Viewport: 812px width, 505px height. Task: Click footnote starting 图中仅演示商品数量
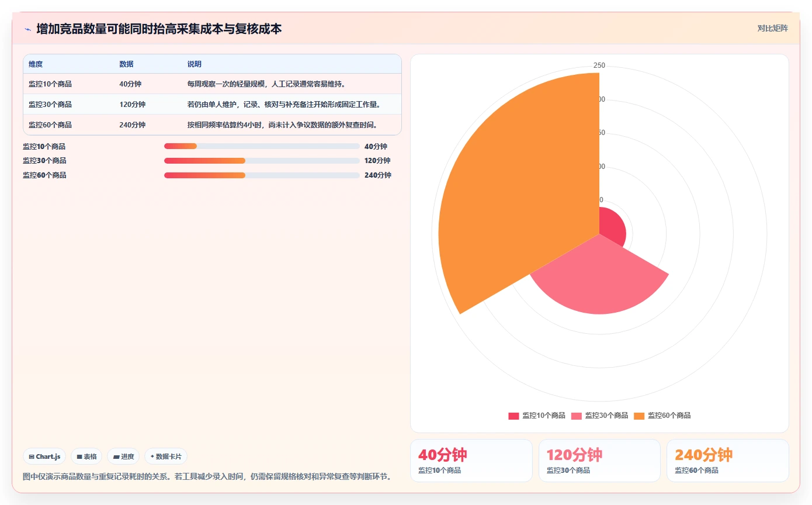pyautogui.click(x=207, y=476)
